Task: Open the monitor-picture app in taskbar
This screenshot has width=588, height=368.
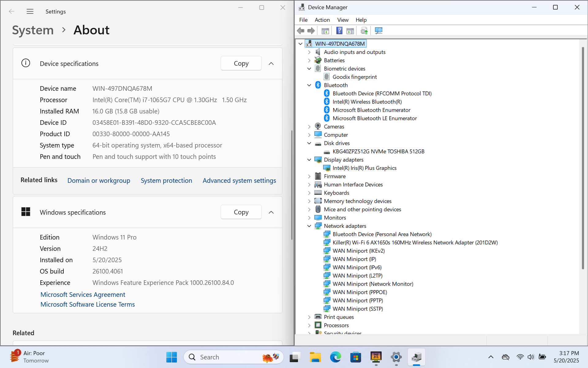Action: point(376,357)
